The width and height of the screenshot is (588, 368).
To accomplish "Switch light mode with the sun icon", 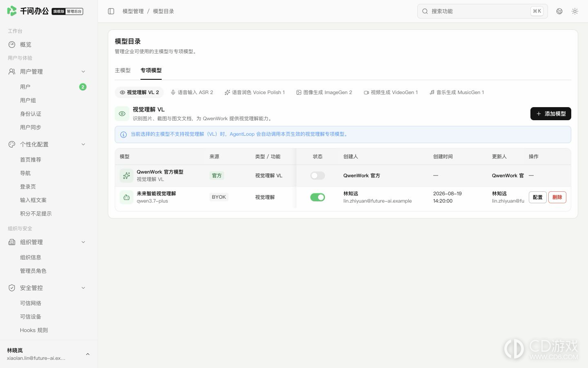I will [x=575, y=11].
